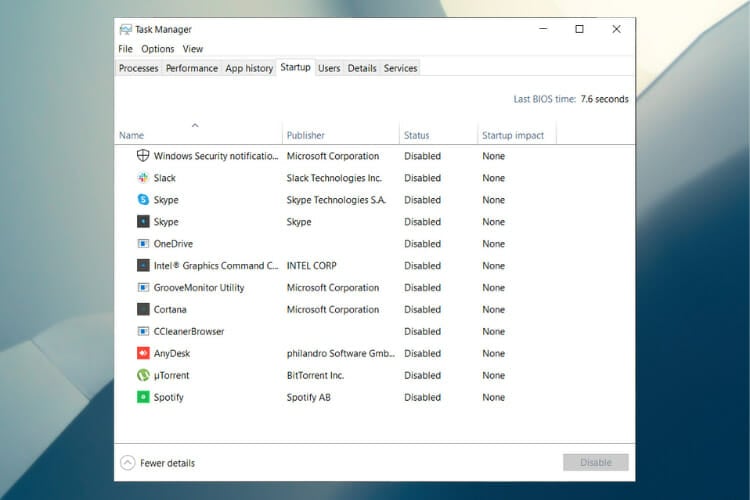This screenshot has height=500, width=750.
Task: Click the Intel Graphics Command Center icon
Action: pyautogui.click(x=143, y=266)
